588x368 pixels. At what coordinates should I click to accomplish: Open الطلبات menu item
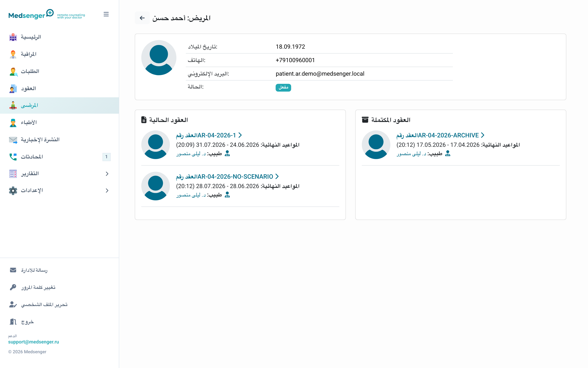(x=60, y=72)
